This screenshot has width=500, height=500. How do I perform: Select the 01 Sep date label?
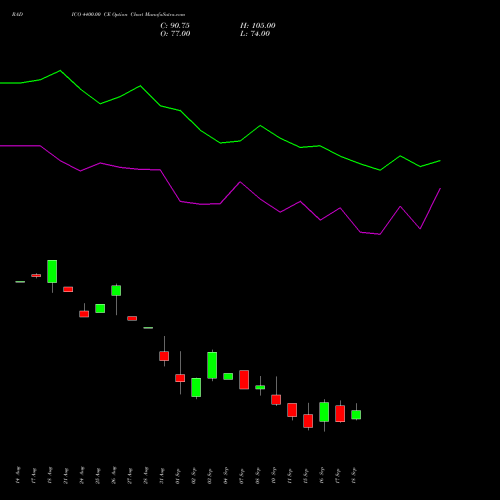(x=178, y=476)
